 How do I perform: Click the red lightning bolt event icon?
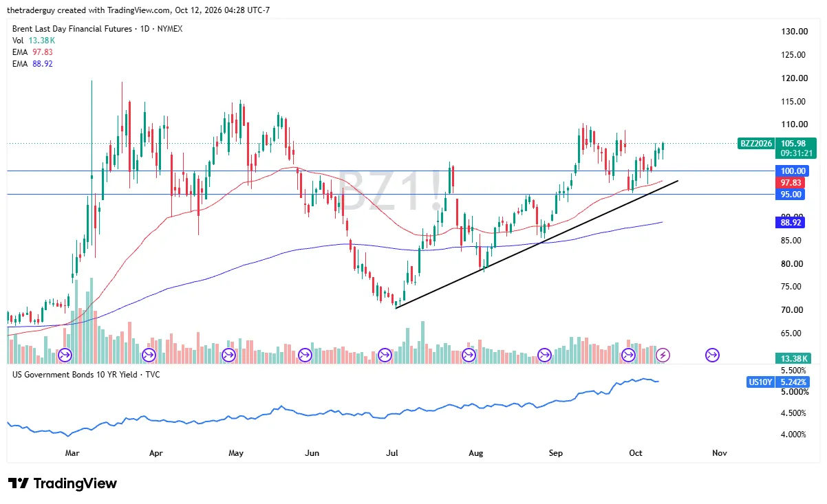[663, 355]
